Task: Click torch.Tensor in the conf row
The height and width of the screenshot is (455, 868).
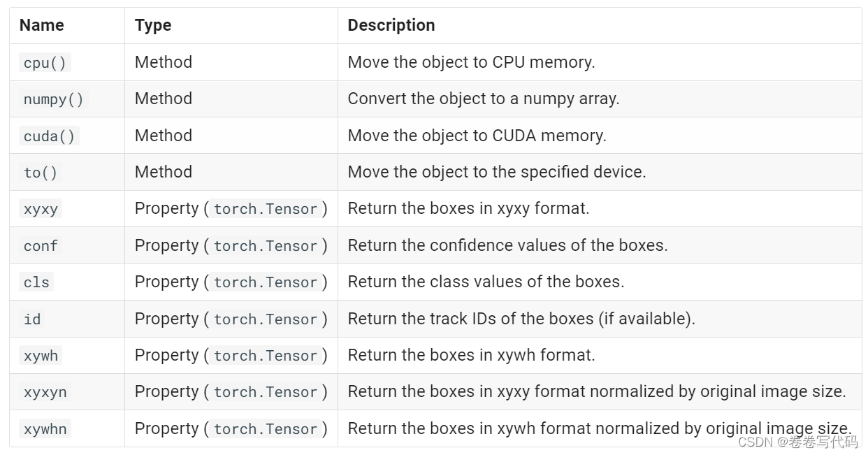Action: 266,246
